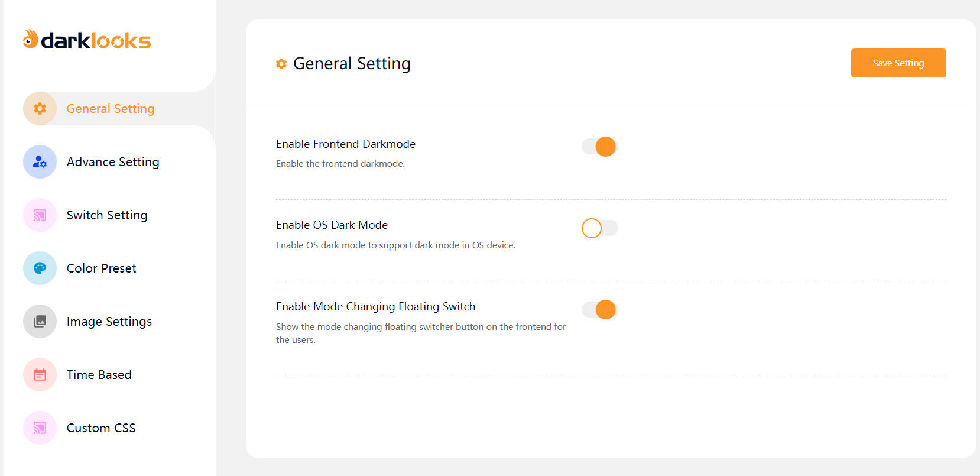Select the General Setting menu label
This screenshot has height=476, width=980.
coord(111,109)
